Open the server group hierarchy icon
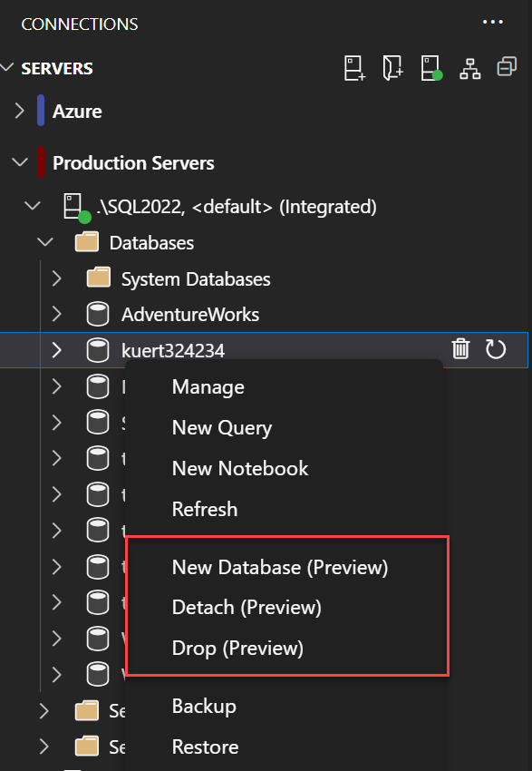The image size is (532, 771). (x=469, y=66)
